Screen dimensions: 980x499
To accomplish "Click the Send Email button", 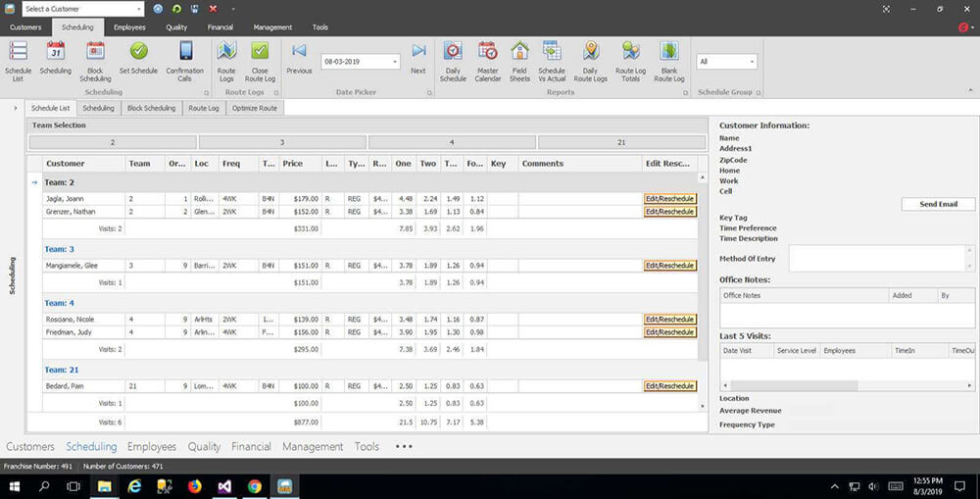I will click(938, 204).
